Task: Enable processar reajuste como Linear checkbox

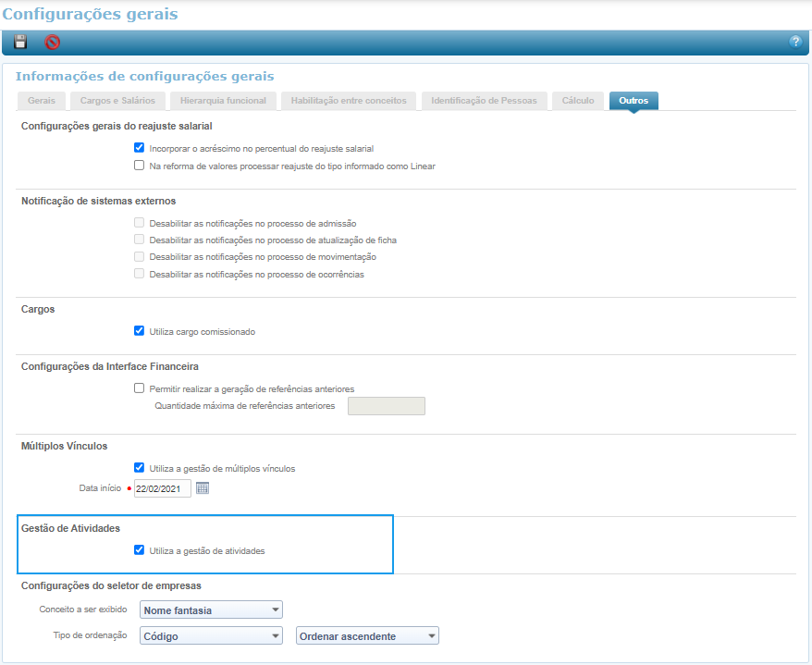Action: (x=139, y=166)
